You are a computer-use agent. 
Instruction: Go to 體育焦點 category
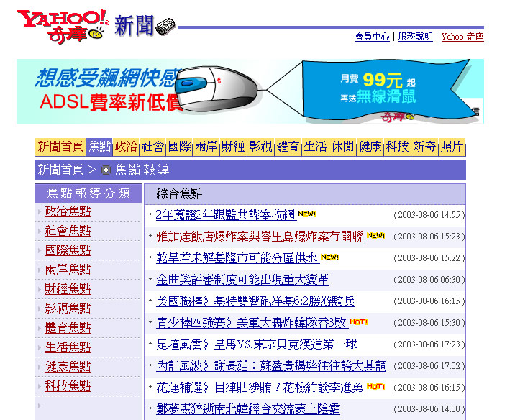(x=68, y=328)
